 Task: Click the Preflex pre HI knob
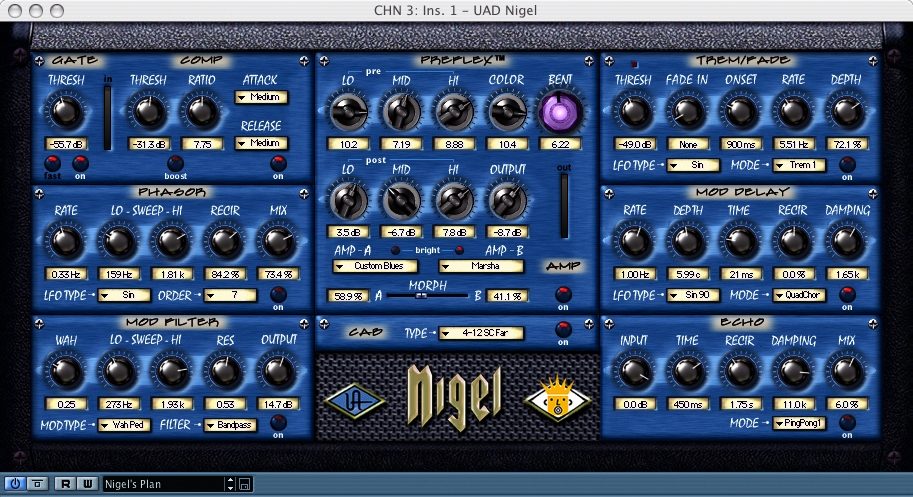454,112
